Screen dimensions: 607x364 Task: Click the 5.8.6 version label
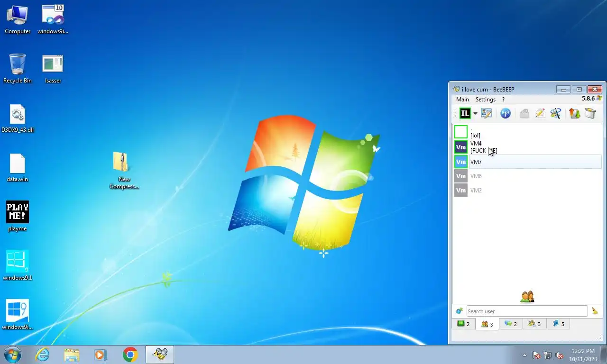point(588,99)
